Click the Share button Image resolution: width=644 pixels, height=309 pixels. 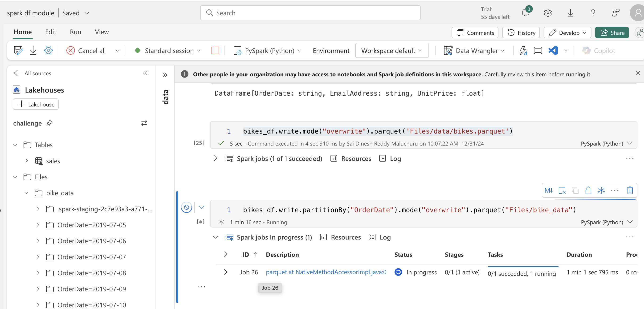612,33
